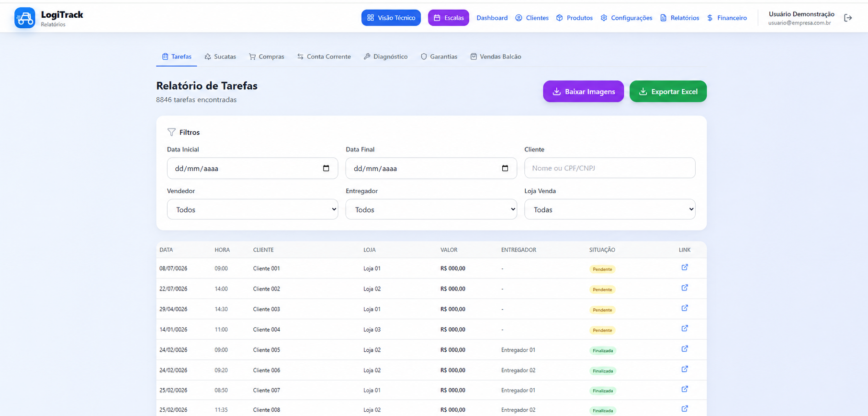Open external link for Cliente 004 row
This screenshot has width=868, height=416.
(685, 328)
